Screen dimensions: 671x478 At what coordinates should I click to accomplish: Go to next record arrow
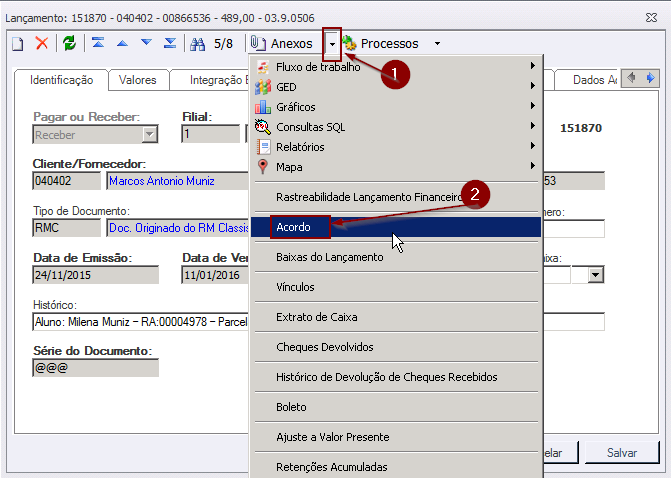coord(146,43)
